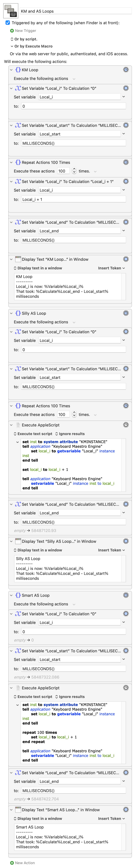
Task: Click gear of KM Loop's Set Local_i to 0
Action: pyautogui.click(x=126, y=88)
